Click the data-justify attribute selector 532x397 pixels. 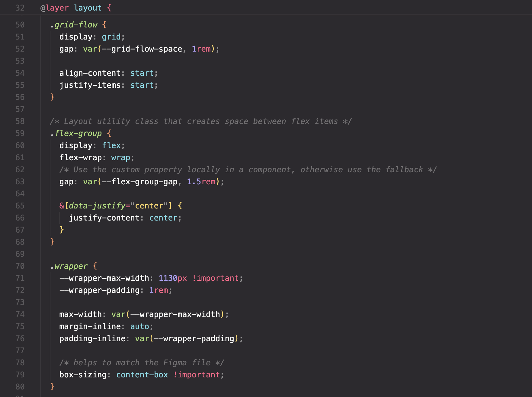coord(97,206)
